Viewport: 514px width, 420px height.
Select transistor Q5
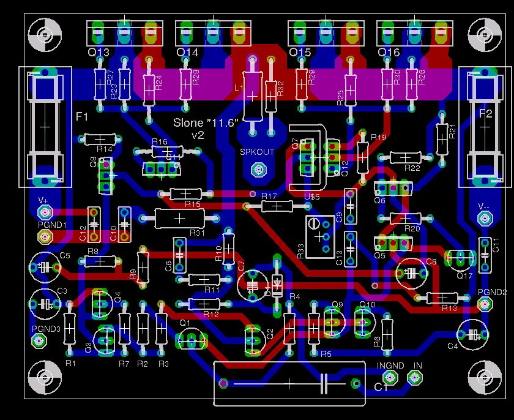tap(393, 243)
